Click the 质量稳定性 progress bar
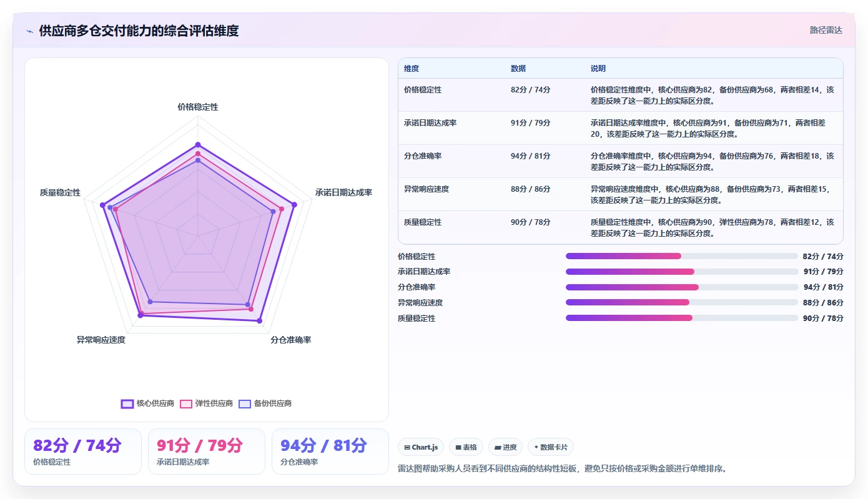Screen dimensions: 868x499 pyautogui.click(x=682, y=318)
